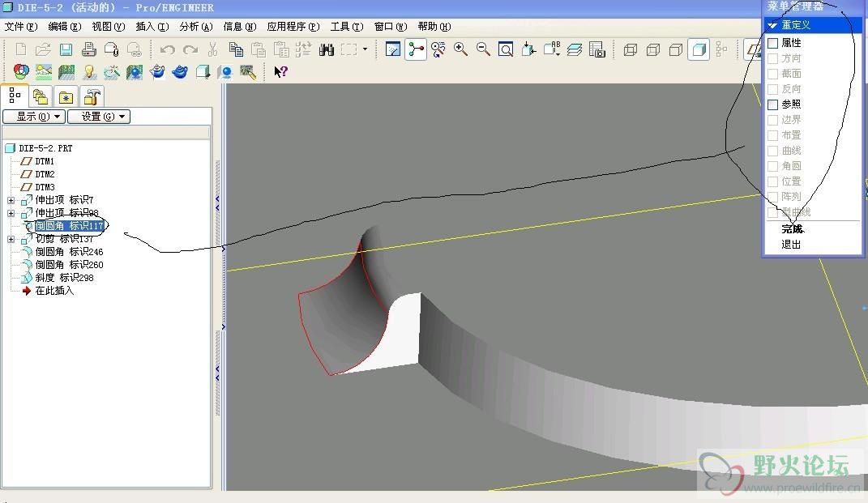Image resolution: width=868 pixels, height=503 pixels.
Task: Toggle the Spin Center icon
Action: 416,49
